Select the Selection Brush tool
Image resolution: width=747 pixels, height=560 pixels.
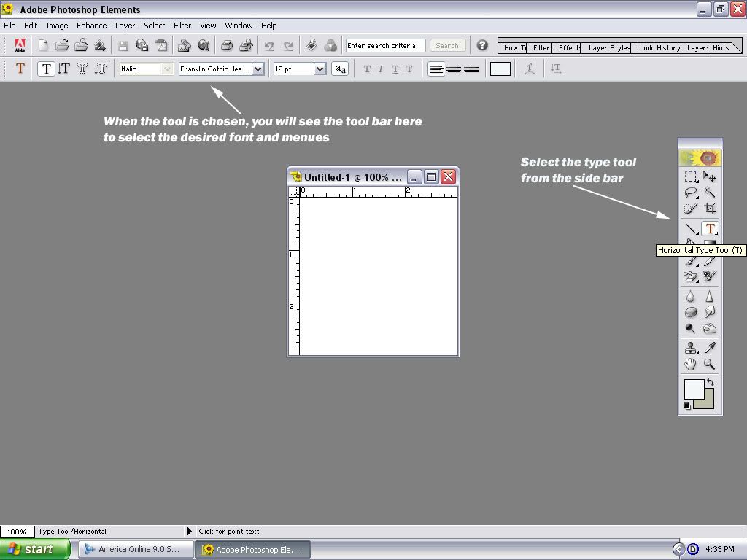point(690,209)
